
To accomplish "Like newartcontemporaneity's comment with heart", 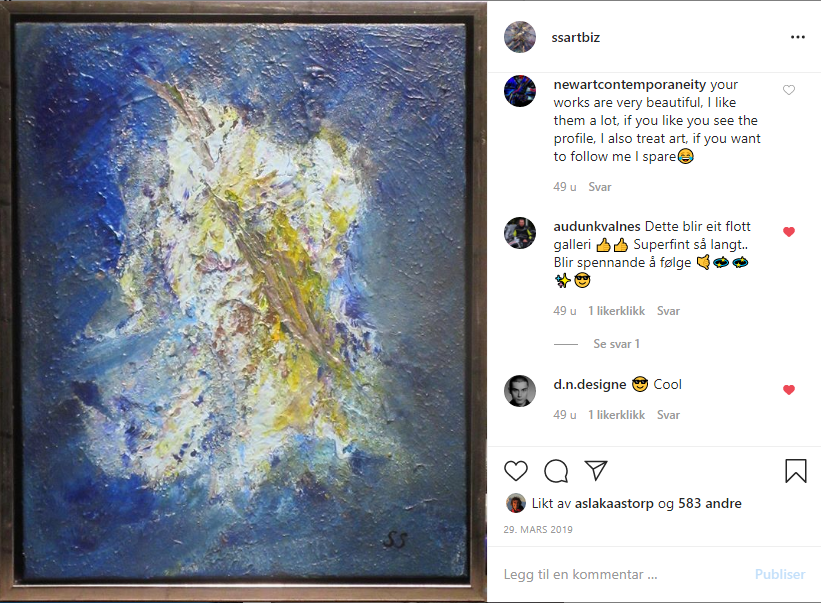I will (789, 90).
